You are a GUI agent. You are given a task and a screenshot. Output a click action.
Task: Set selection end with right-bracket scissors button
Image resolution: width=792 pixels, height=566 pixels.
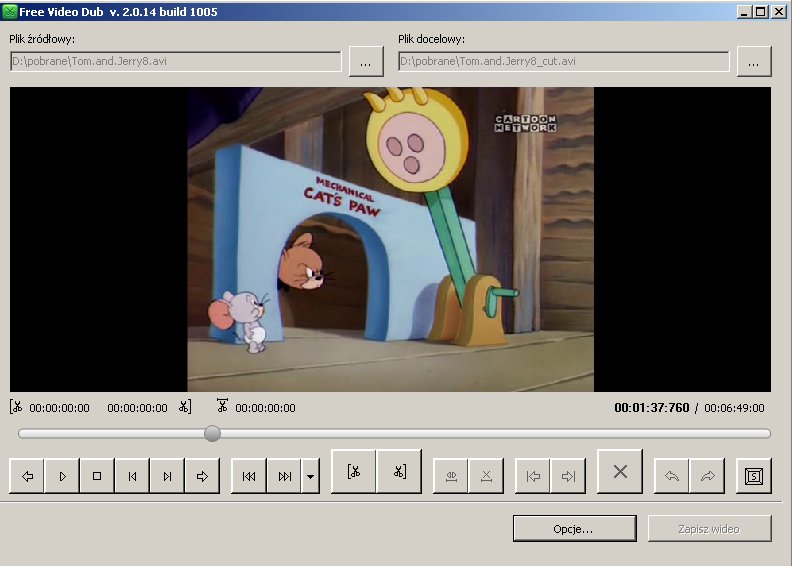click(399, 471)
